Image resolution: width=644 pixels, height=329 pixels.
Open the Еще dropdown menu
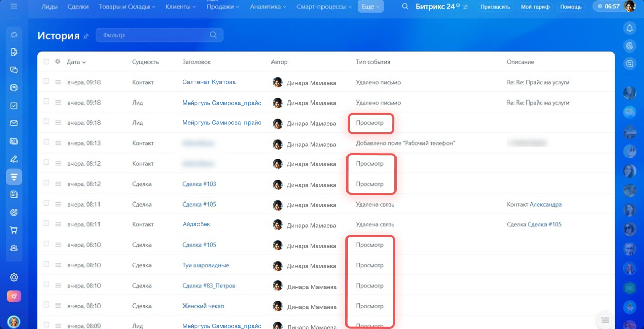tap(370, 7)
